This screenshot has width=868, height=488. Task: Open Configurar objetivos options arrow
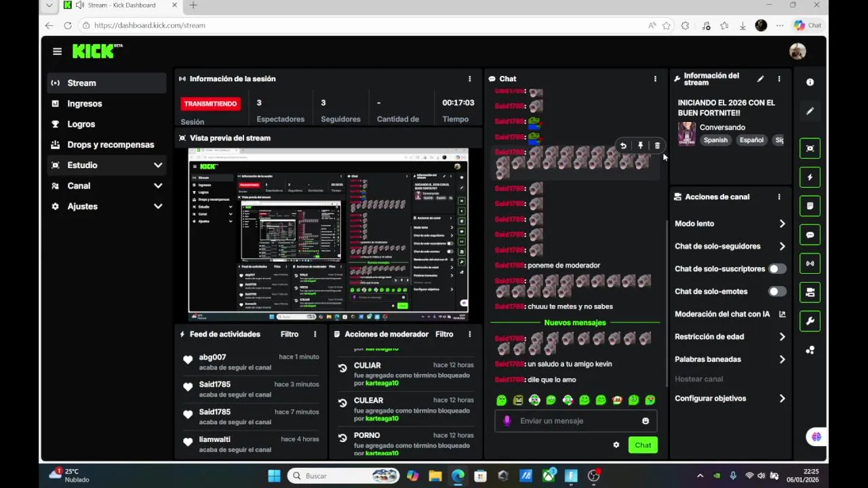coord(782,399)
